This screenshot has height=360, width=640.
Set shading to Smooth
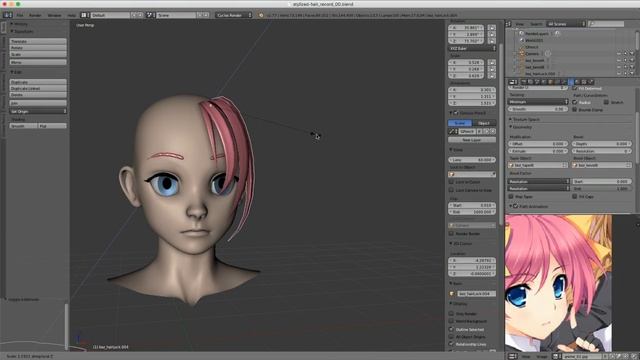click(23, 126)
